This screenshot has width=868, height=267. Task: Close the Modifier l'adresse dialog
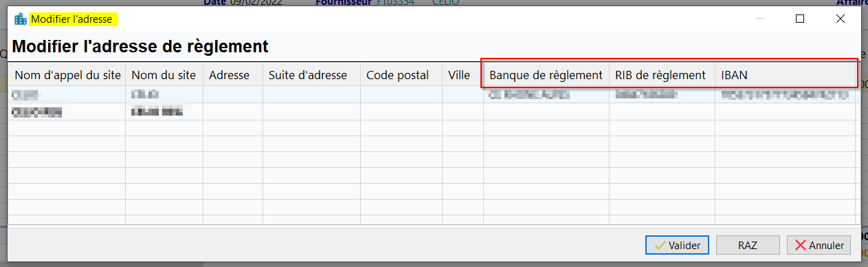(841, 19)
